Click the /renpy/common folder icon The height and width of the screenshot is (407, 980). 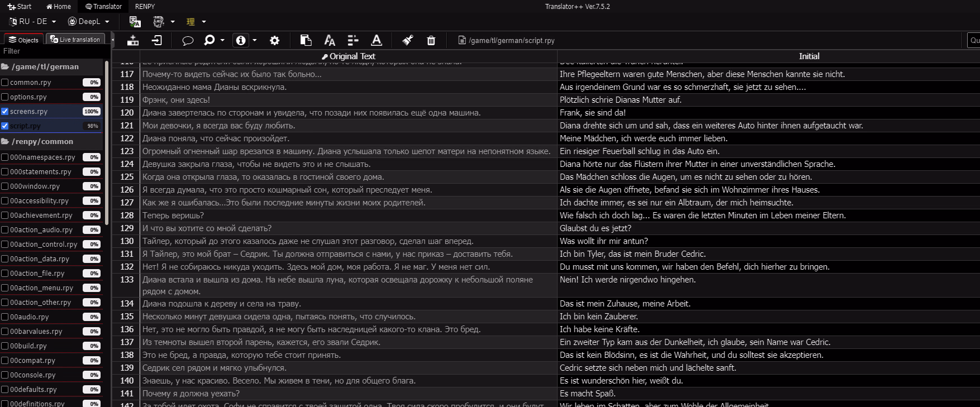click(5, 141)
